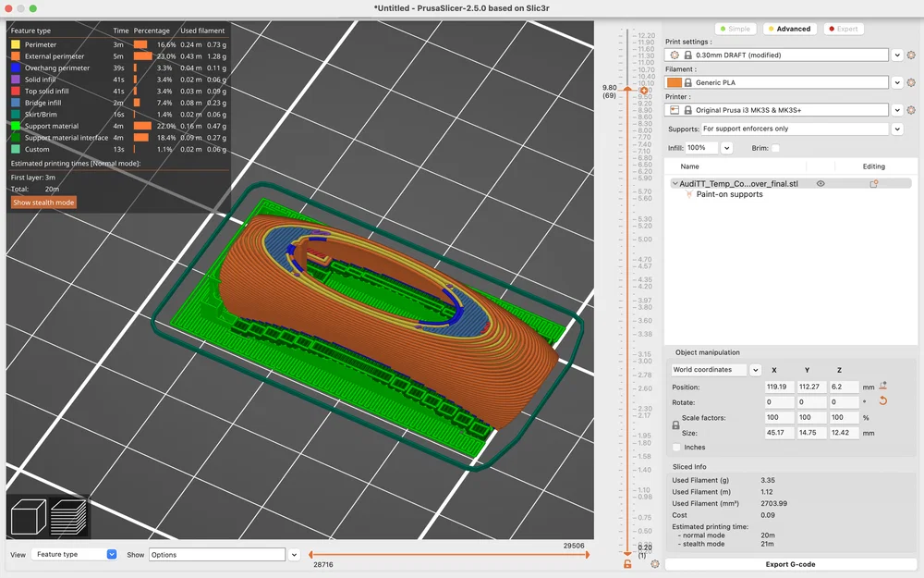Click the lock icon in Print settings field

coord(687,55)
